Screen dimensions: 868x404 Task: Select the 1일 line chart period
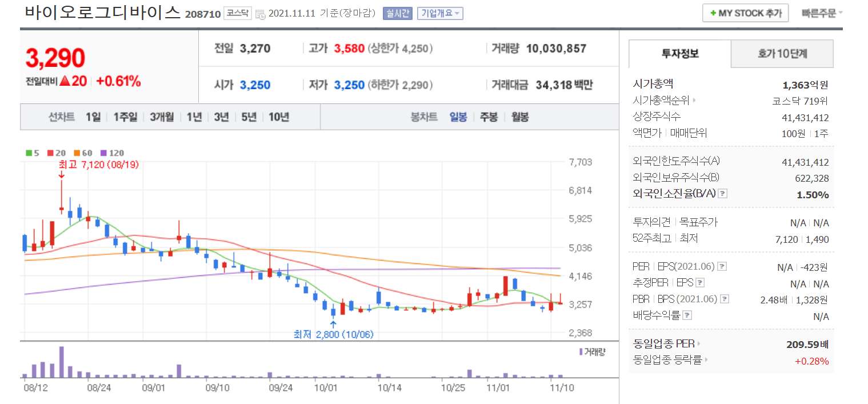93,117
